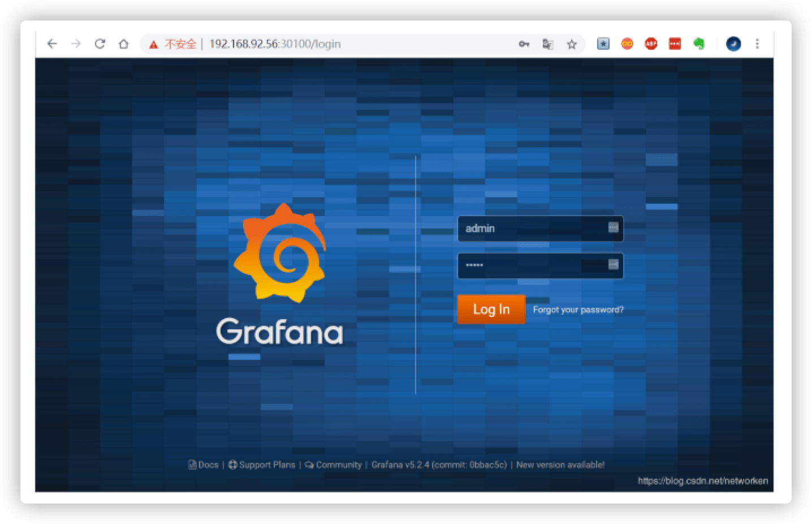The image size is (812, 524).
Task: Open saved passwords key icon
Action: tap(524, 44)
